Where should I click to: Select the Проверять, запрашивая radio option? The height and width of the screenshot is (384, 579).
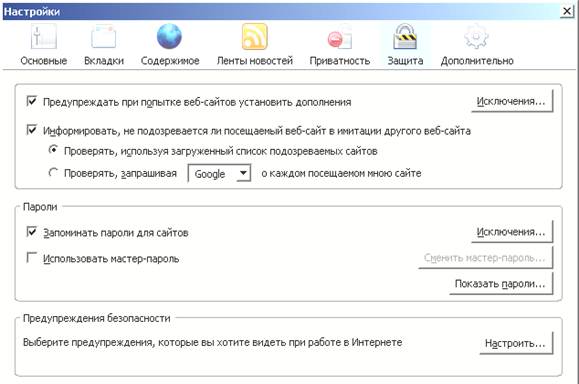click(54, 172)
